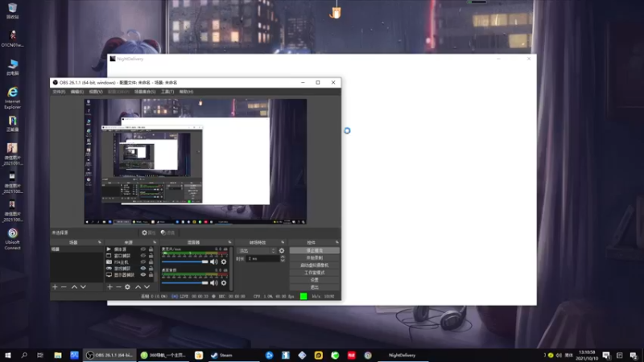Move source up arrow
The height and width of the screenshot is (362, 644).
(138, 287)
